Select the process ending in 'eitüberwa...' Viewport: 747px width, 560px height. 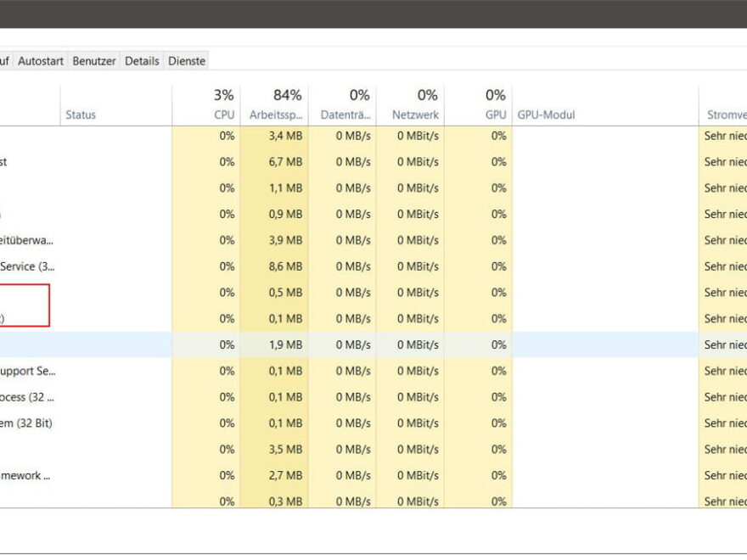pyautogui.click(x=26, y=240)
